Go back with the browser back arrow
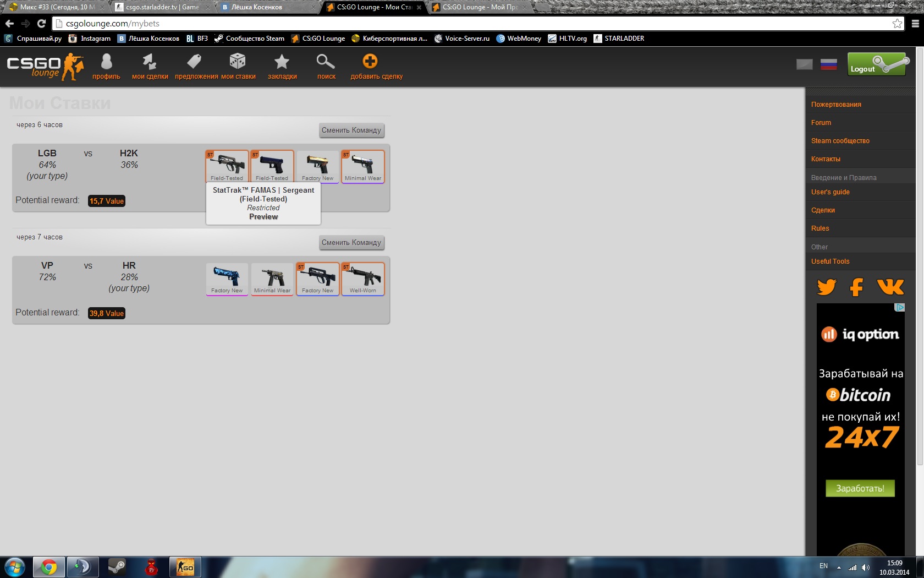The width and height of the screenshot is (924, 578). [9, 23]
